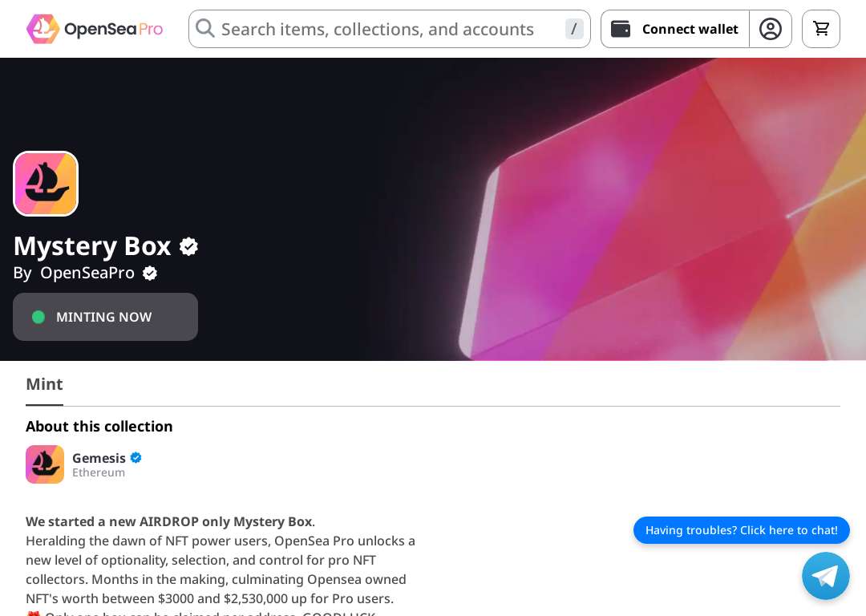Click the 'Having troubles? Click here to chat!' bubble

pyautogui.click(x=741, y=530)
